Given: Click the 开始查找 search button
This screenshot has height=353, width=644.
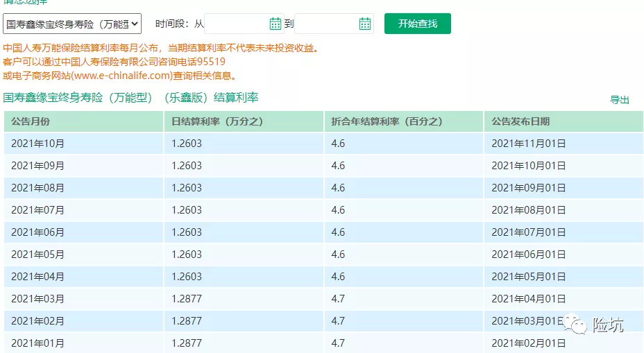Looking at the screenshot, I should tap(417, 24).
